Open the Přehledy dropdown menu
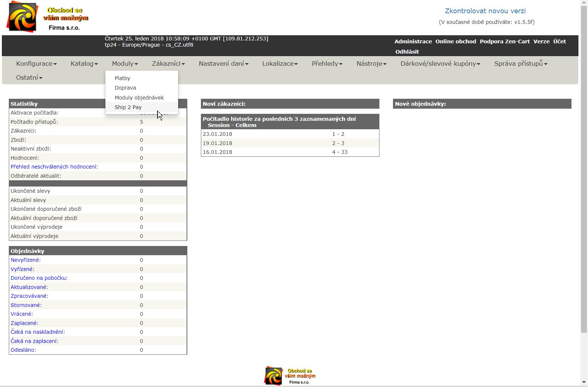588x387 pixels. tap(327, 64)
